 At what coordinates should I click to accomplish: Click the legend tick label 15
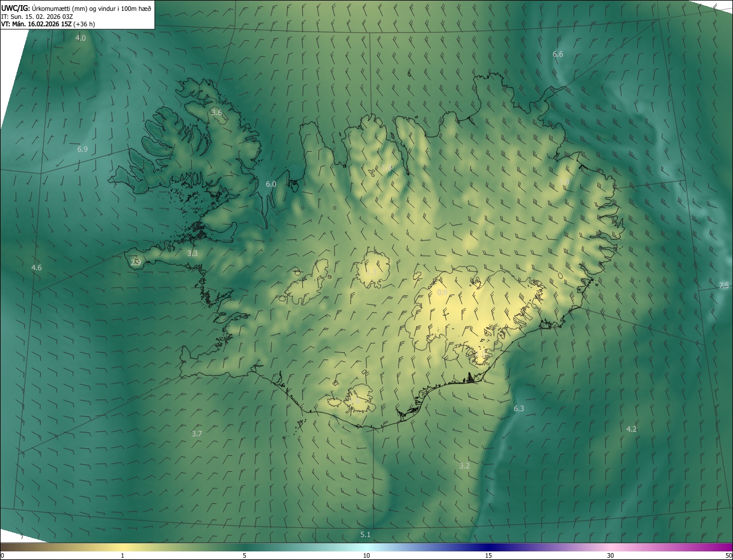(x=488, y=555)
